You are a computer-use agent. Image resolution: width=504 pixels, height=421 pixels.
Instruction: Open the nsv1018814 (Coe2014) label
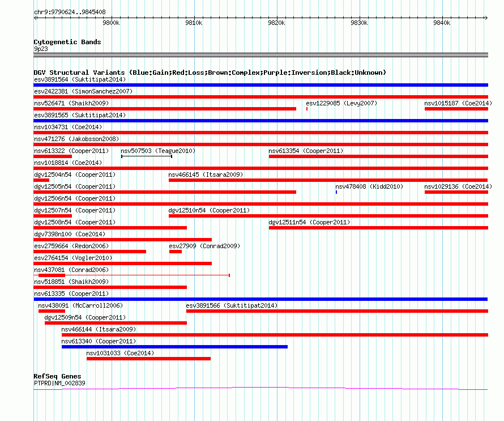(x=68, y=163)
